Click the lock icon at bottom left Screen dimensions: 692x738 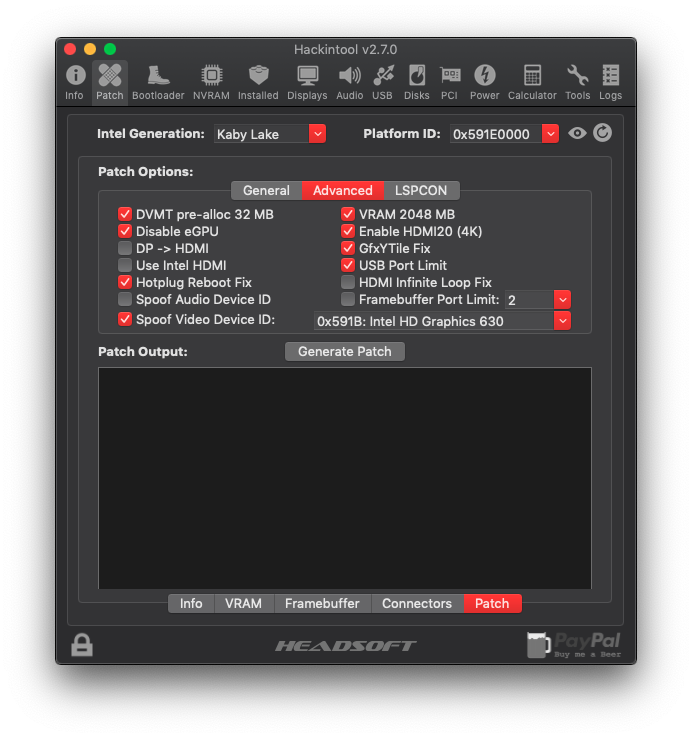[x=82, y=645]
